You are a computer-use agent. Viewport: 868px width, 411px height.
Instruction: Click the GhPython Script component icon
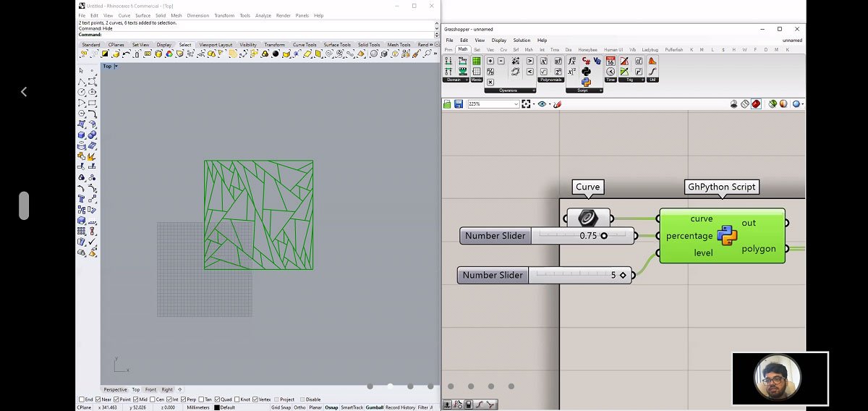pyautogui.click(x=727, y=236)
